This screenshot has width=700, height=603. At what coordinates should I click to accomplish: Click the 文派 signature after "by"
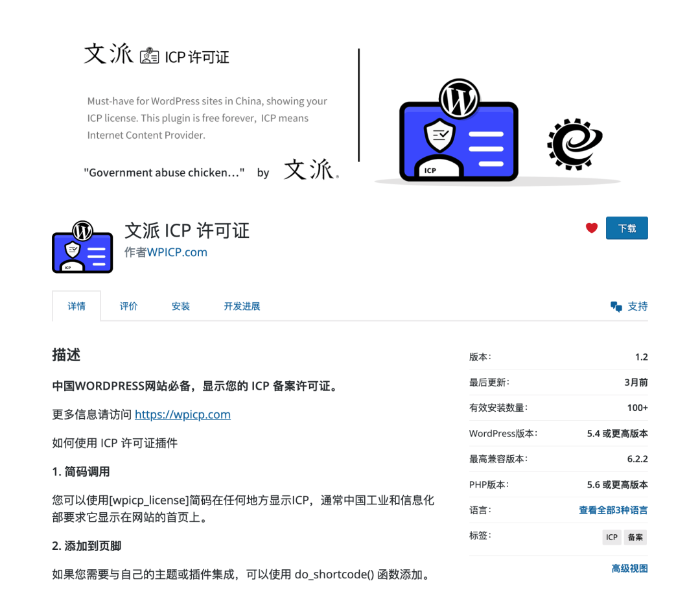click(x=310, y=170)
